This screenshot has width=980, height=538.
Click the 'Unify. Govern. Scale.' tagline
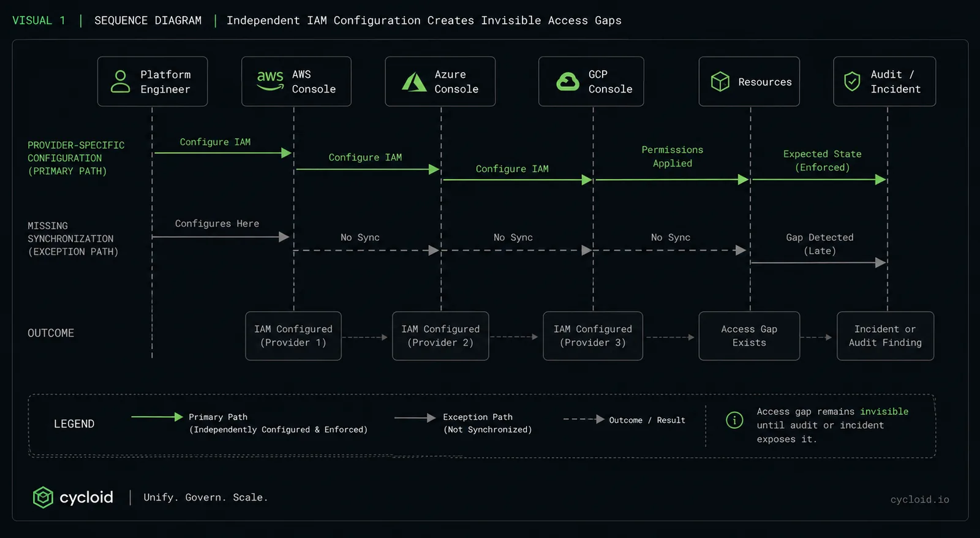click(x=206, y=498)
